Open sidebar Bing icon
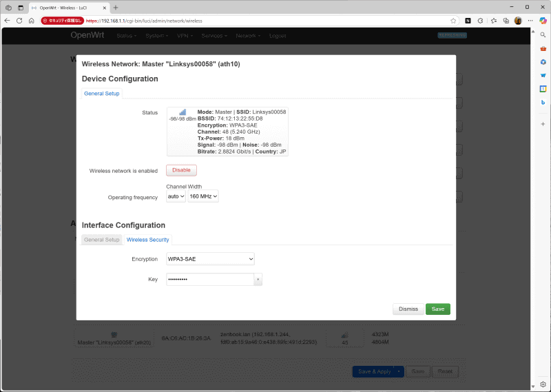Viewport: 551px width, 392px height. (x=543, y=103)
